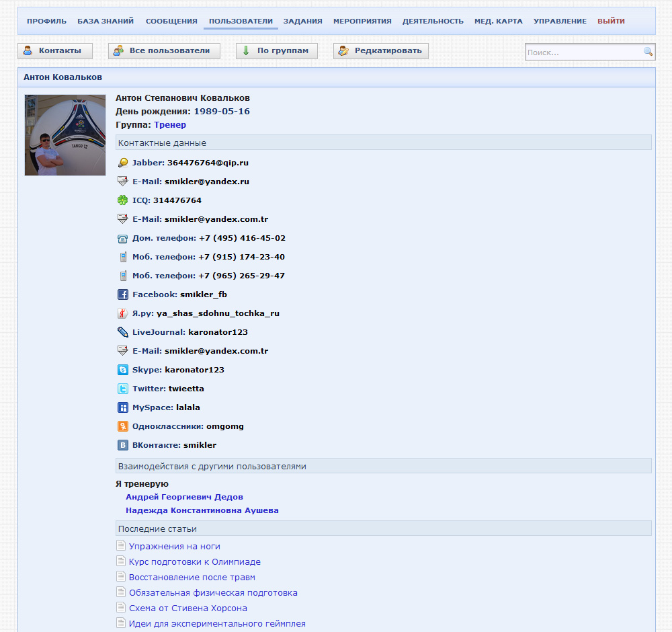672x632 pixels.
Task: Click the Facebook icon beside smikler_fb
Action: point(123,294)
